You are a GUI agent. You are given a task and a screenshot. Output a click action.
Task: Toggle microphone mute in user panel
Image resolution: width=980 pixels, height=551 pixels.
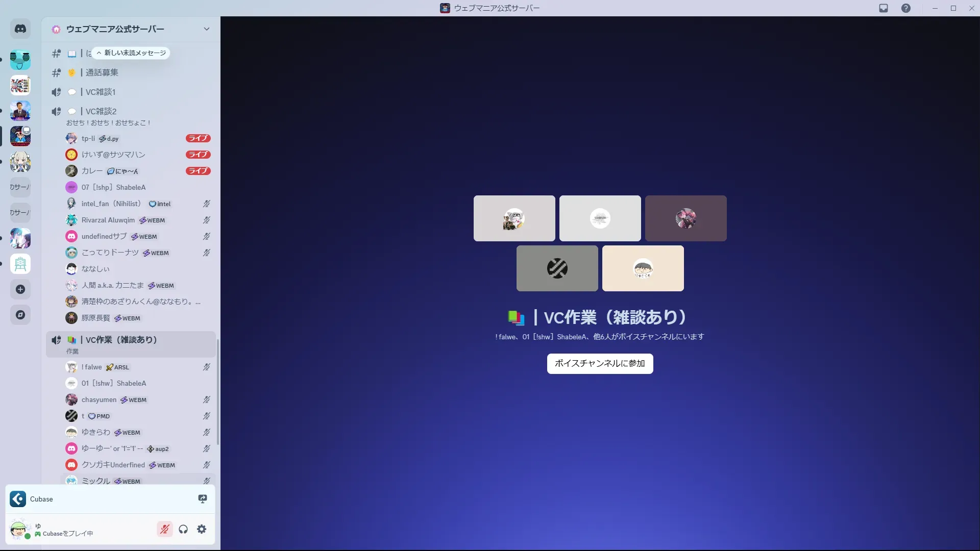tap(164, 529)
